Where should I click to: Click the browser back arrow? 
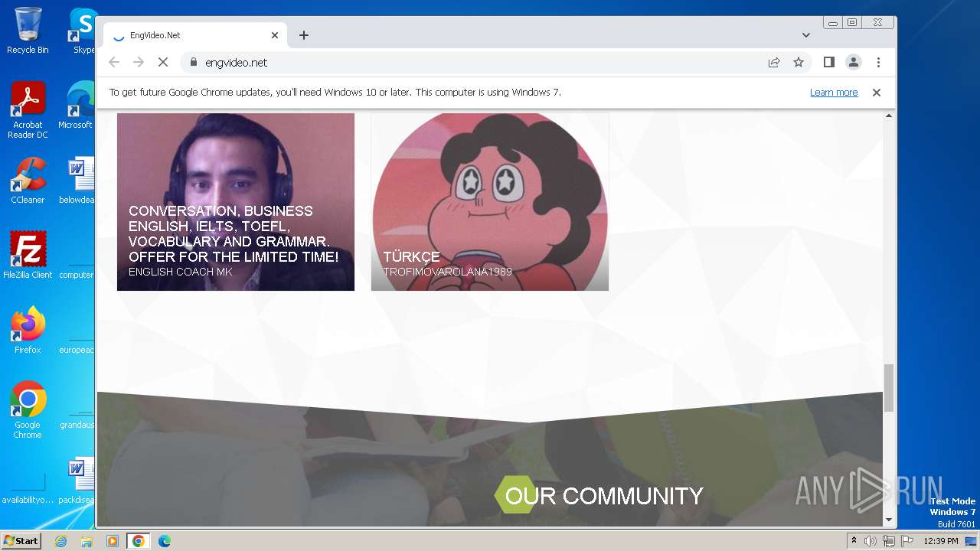pos(114,63)
